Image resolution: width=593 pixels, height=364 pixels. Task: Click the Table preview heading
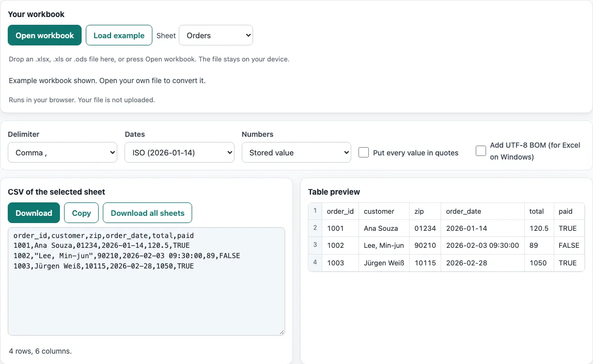334,192
